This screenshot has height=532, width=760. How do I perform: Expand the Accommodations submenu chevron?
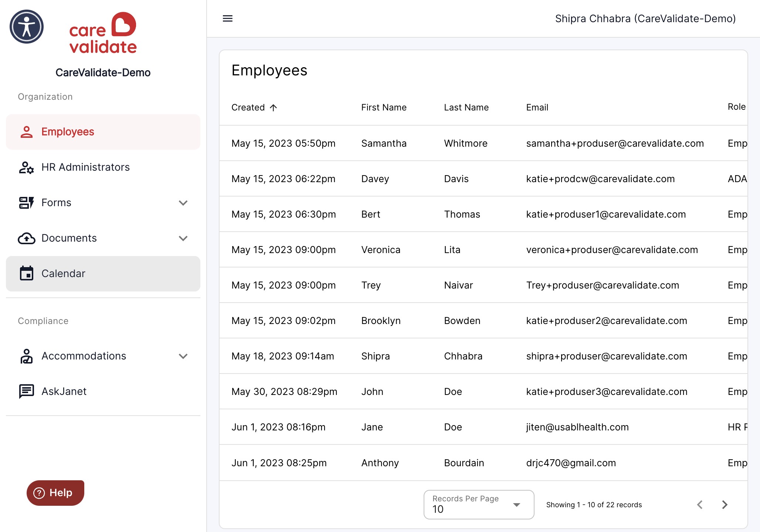coord(183,356)
